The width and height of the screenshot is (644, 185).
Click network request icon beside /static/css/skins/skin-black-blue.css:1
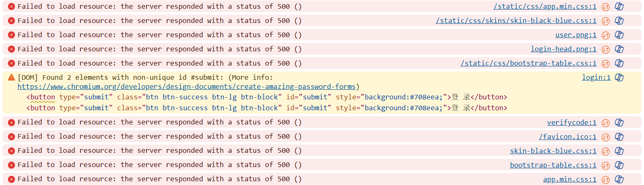pos(606,21)
